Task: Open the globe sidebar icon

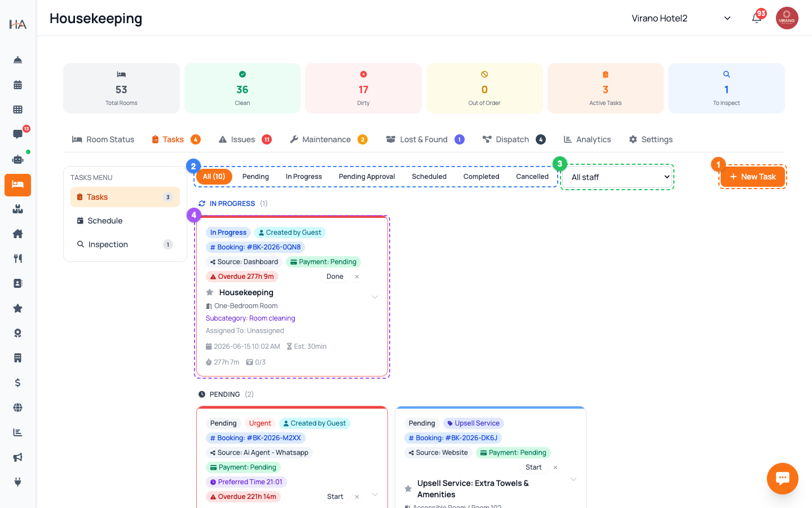Action: click(17, 408)
